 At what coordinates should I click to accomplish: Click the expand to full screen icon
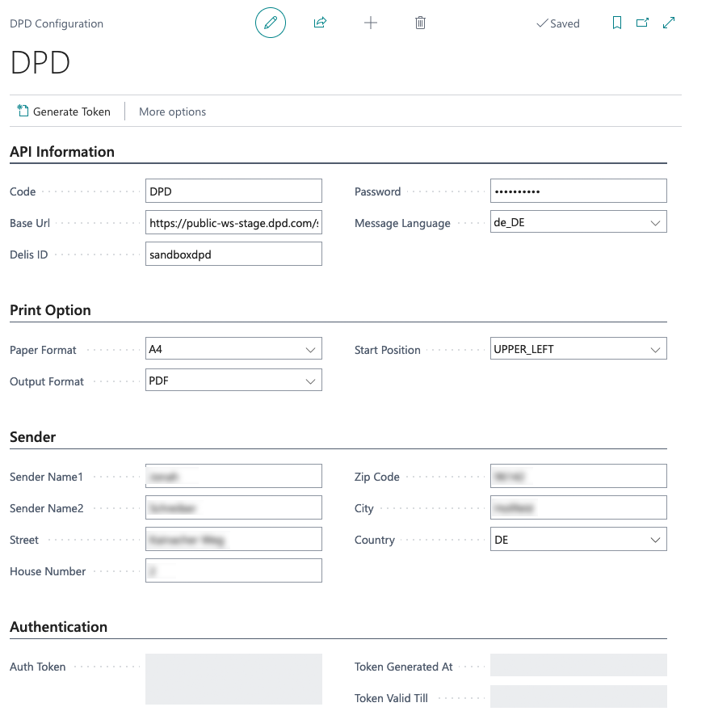coord(668,23)
